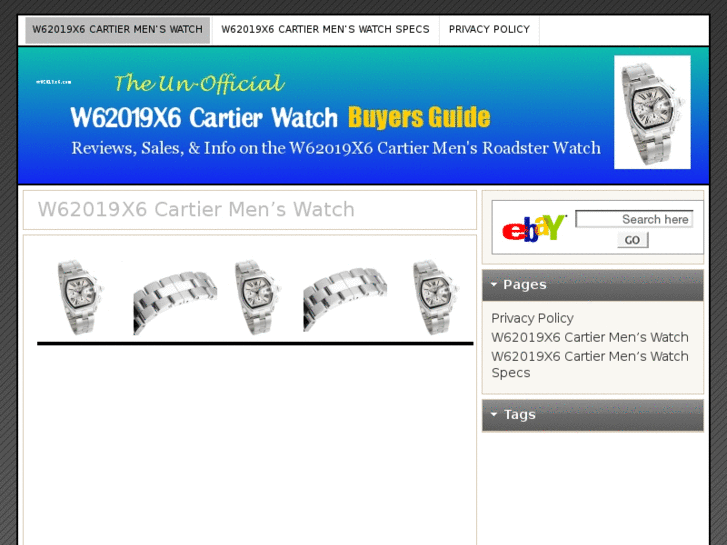The width and height of the screenshot is (727, 545).
Task: Open W62019X6 Cartier Men's Watch sidebar link
Action: (x=590, y=337)
